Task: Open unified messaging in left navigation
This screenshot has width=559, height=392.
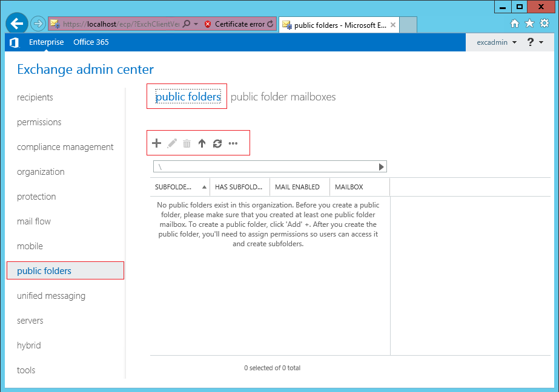Action: point(51,296)
